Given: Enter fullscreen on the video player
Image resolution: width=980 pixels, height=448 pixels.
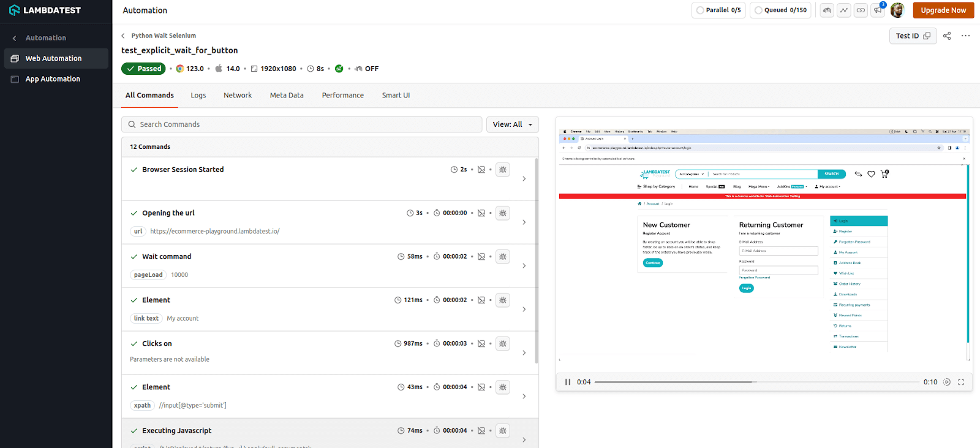Looking at the screenshot, I should [x=961, y=382].
